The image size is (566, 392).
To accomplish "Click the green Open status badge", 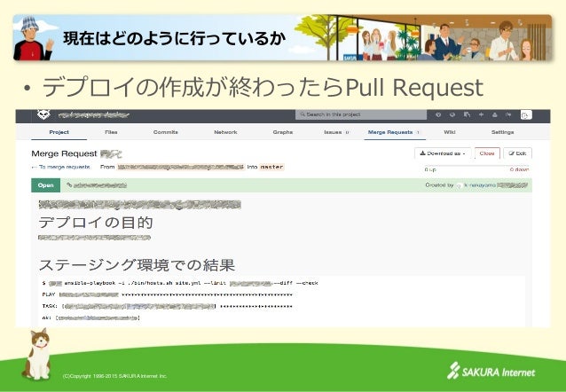I will (45, 185).
